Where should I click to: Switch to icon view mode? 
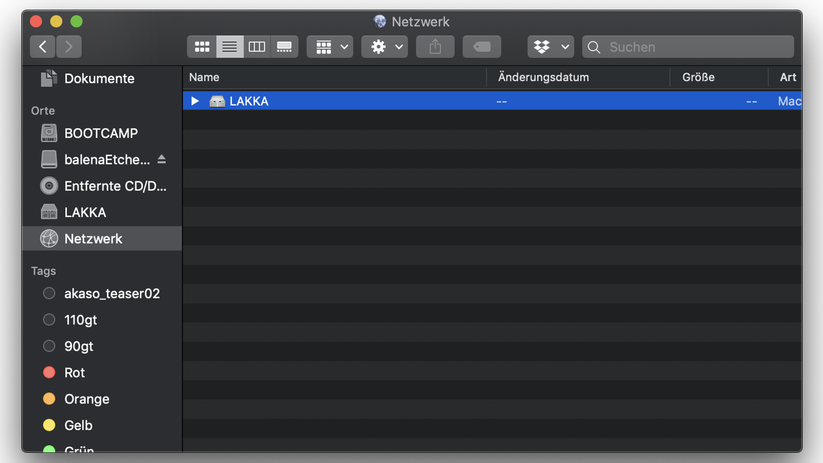click(x=202, y=47)
